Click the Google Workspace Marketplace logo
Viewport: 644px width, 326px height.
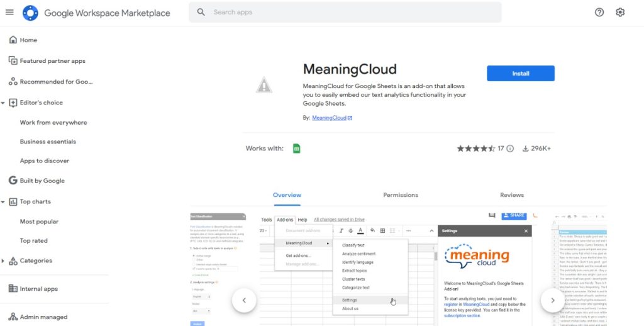(x=30, y=13)
